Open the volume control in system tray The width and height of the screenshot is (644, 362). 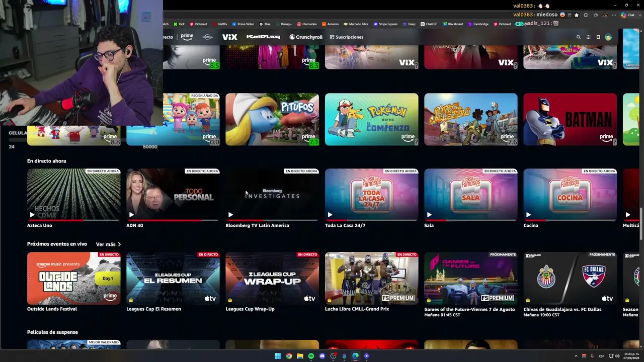tap(617, 356)
